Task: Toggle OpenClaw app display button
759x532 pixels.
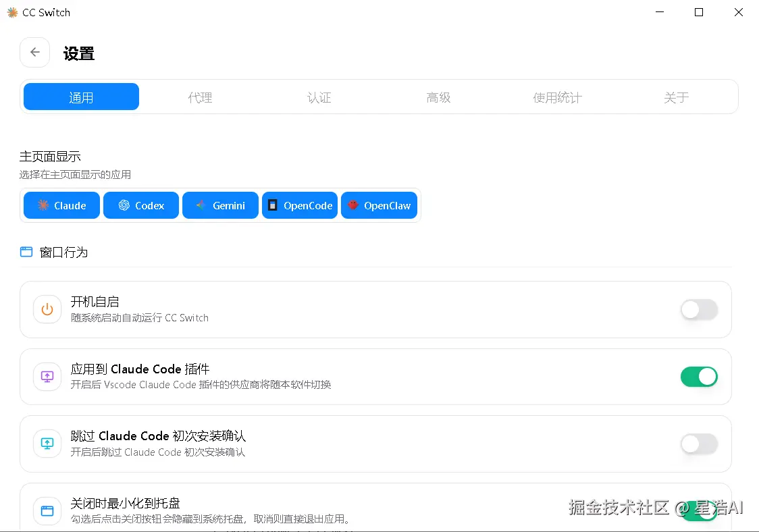Action: (x=379, y=205)
